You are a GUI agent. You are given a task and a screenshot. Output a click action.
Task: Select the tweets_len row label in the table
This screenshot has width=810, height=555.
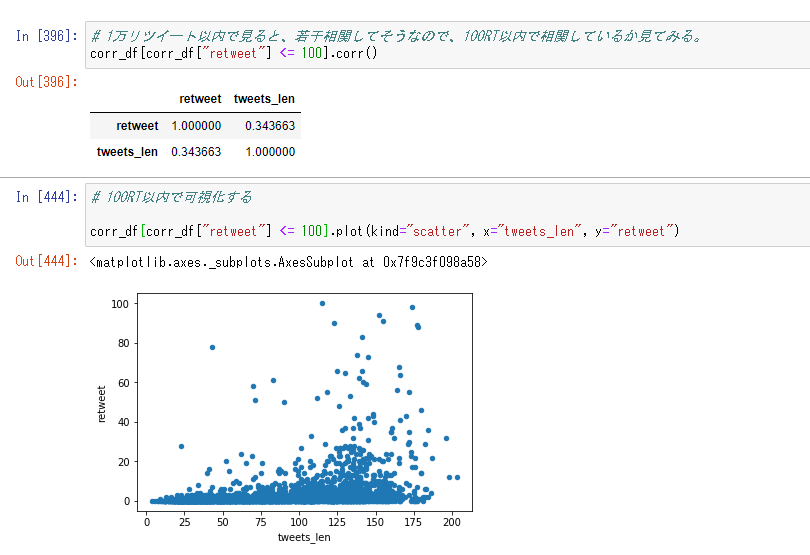tap(127, 152)
